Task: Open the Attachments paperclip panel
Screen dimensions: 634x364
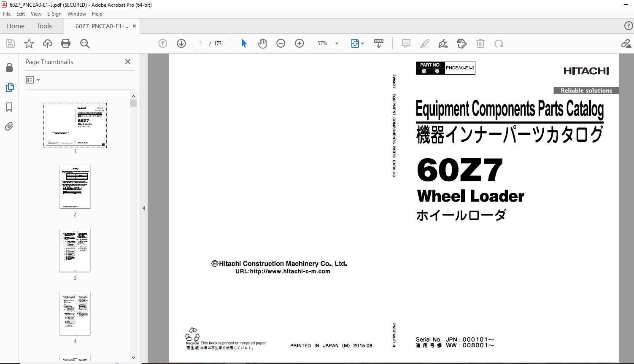Action: [9, 127]
